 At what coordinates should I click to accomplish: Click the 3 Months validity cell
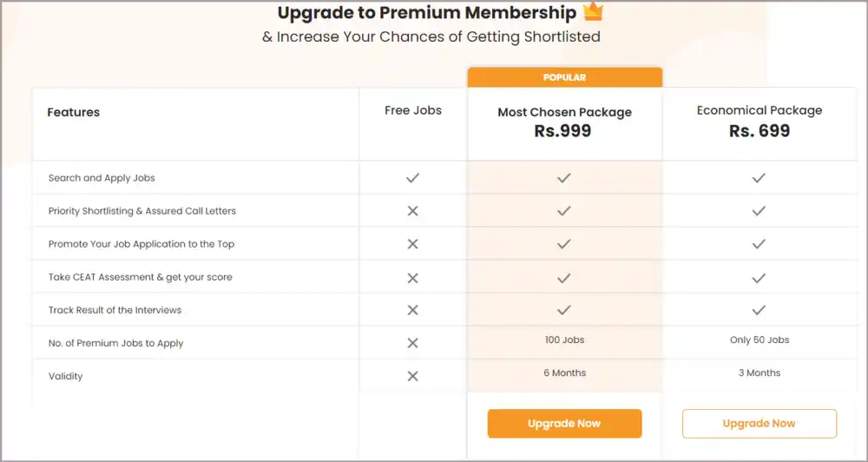759,373
